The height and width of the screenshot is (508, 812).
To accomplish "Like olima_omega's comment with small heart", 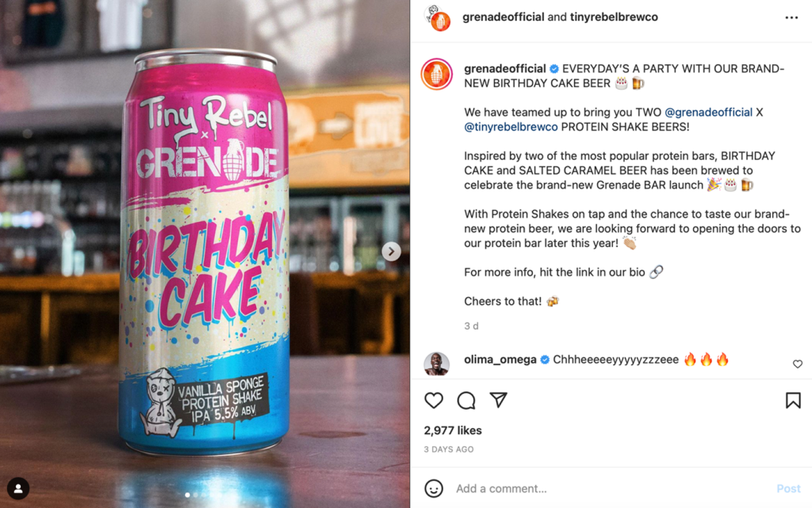I will tap(798, 365).
